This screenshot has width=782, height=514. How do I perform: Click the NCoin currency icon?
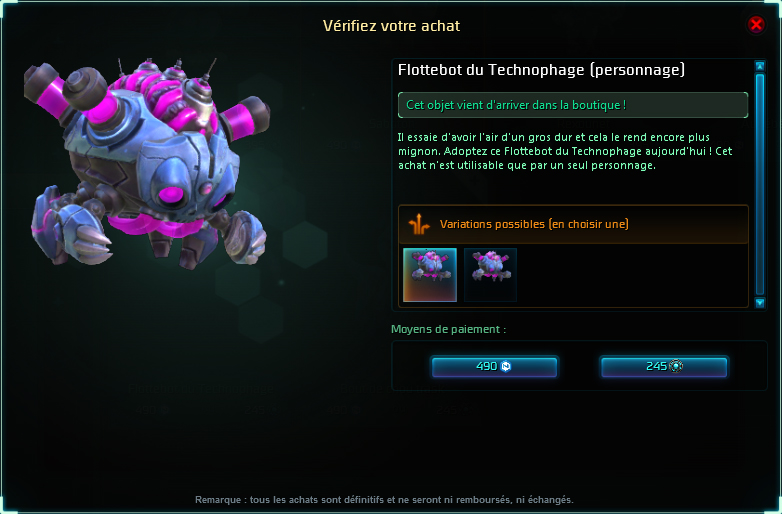(505, 366)
